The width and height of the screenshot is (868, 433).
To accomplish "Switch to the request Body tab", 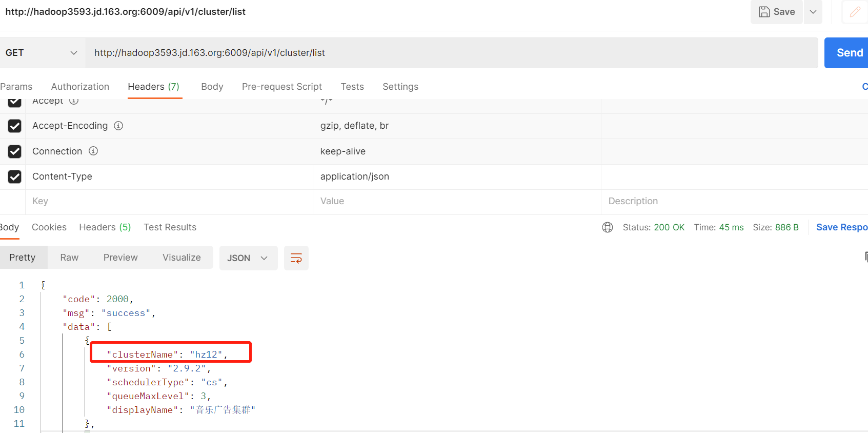I will (x=212, y=87).
